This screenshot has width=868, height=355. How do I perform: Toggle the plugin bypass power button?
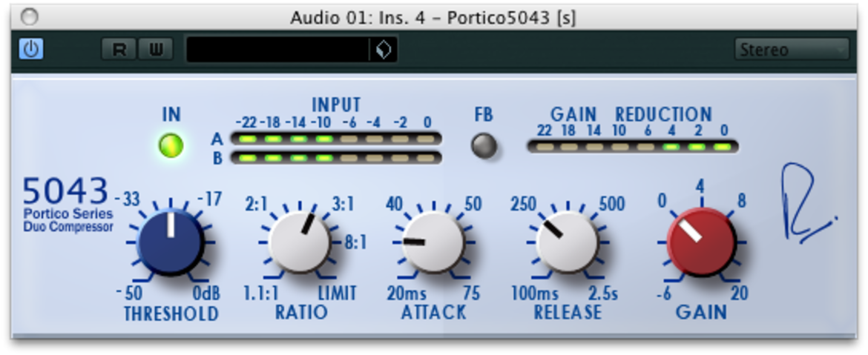coord(31,49)
